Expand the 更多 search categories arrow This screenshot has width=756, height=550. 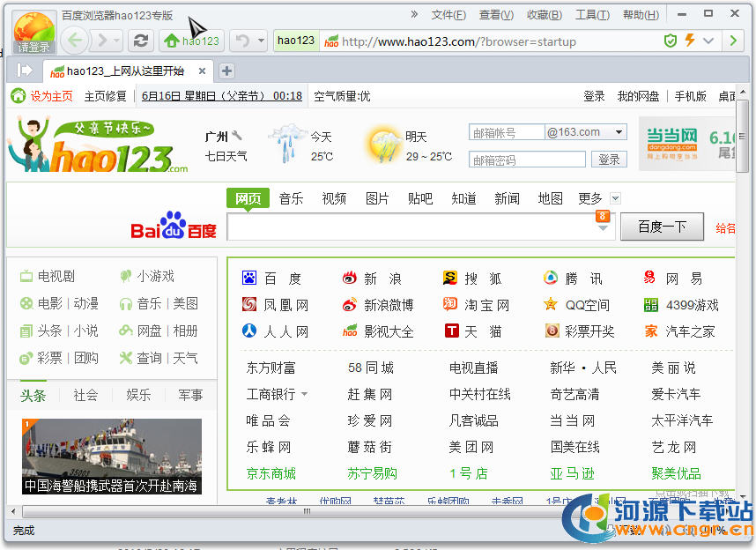click(x=615, y=198)
